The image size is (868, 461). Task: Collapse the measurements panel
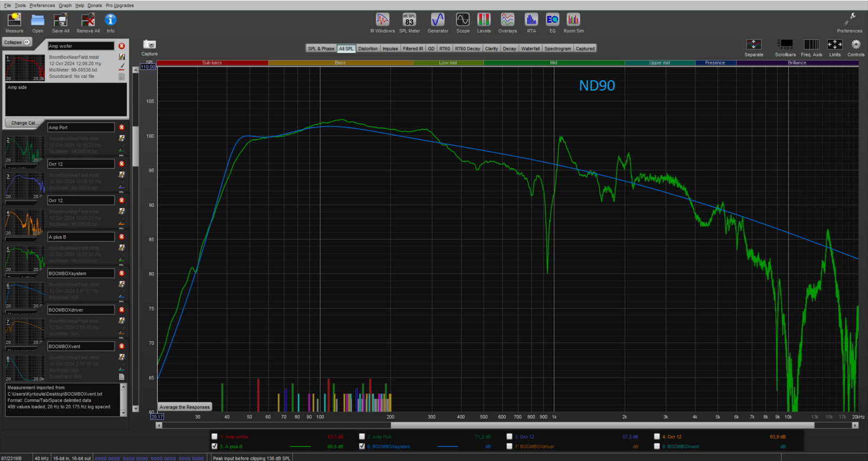coord(17,42)
